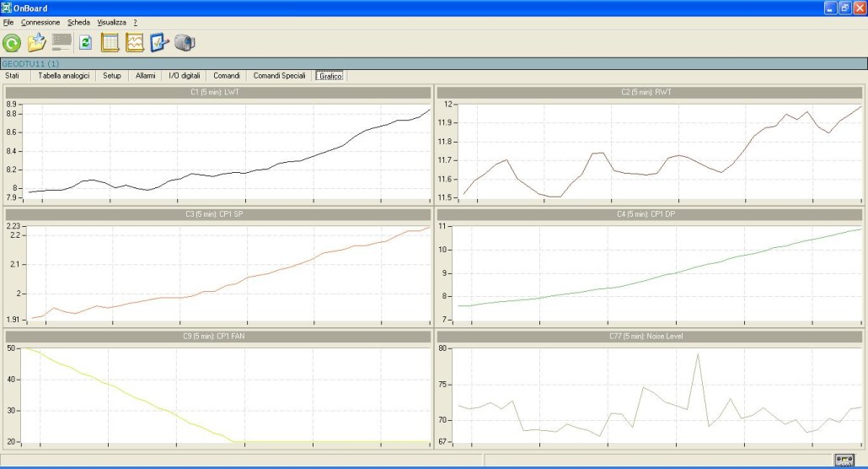Click the video camera toolbar icon
Screen dimensions: 868x469
coord(185,43)
